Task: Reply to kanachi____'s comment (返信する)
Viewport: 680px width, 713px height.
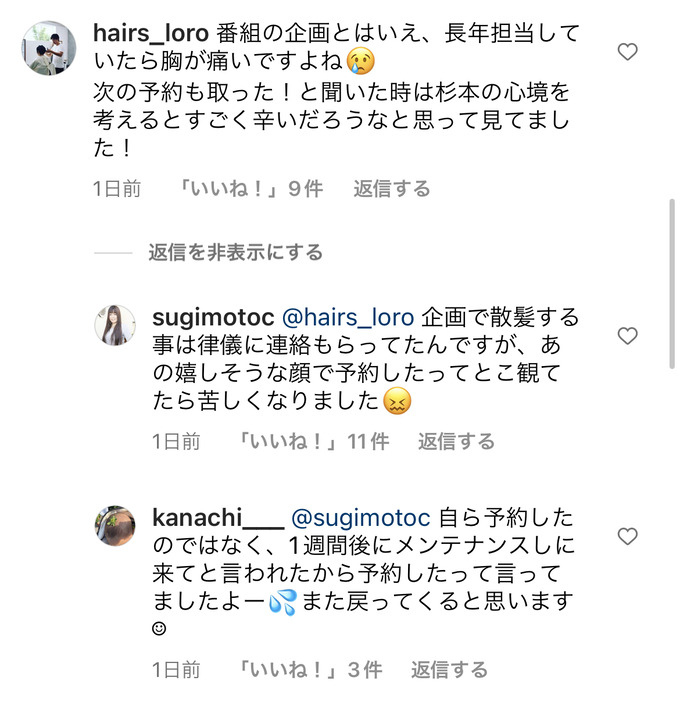Action: coord(449,670)
